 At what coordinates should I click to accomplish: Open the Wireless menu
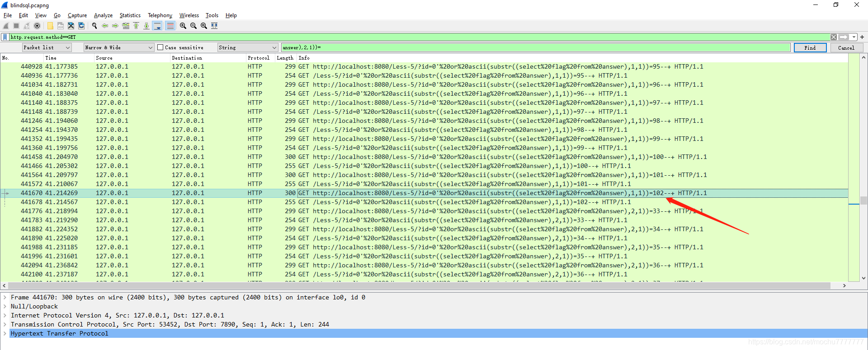(189, 15)
